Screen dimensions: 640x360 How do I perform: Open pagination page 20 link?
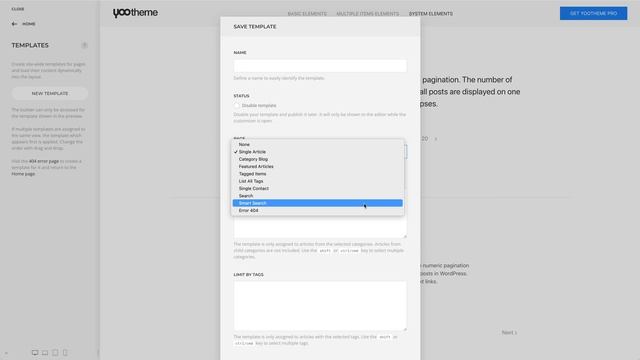[424, 139]
